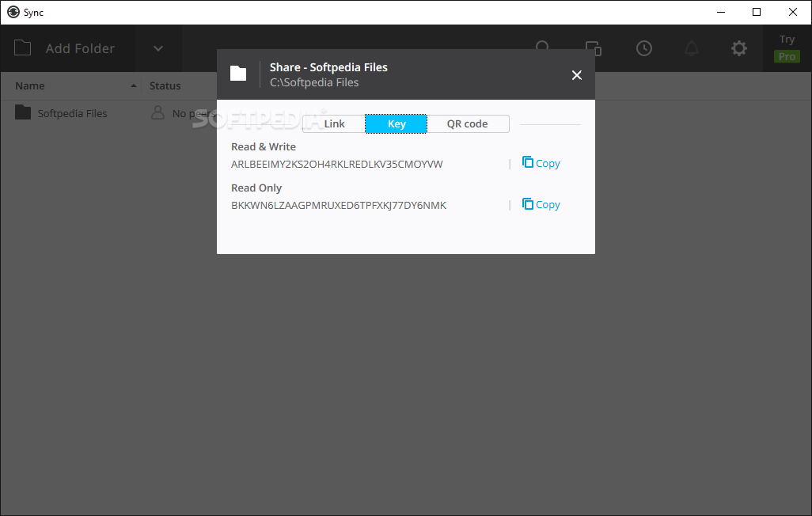812x516 pixels.
Task: Copy the Read & Write key
Action: point(541,163)
